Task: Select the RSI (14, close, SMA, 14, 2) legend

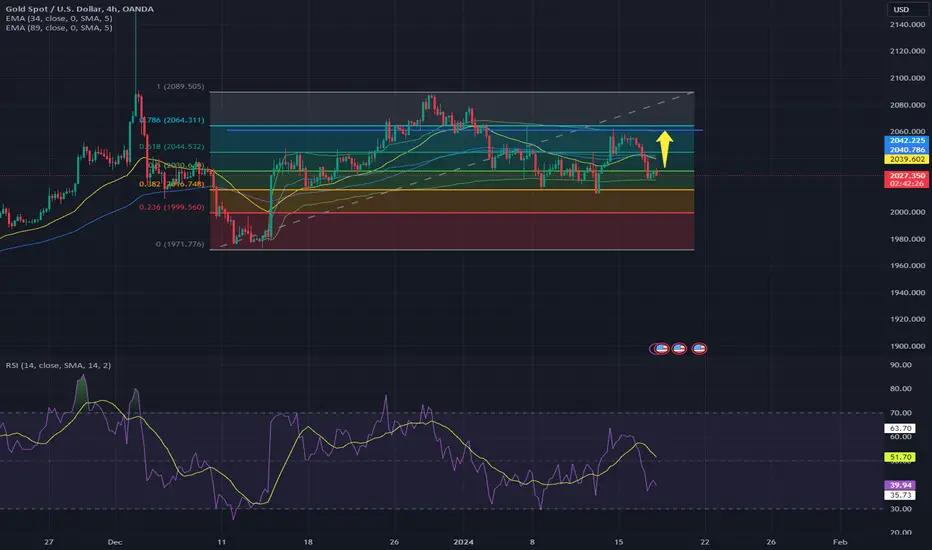Action: [x=58, y=365]
